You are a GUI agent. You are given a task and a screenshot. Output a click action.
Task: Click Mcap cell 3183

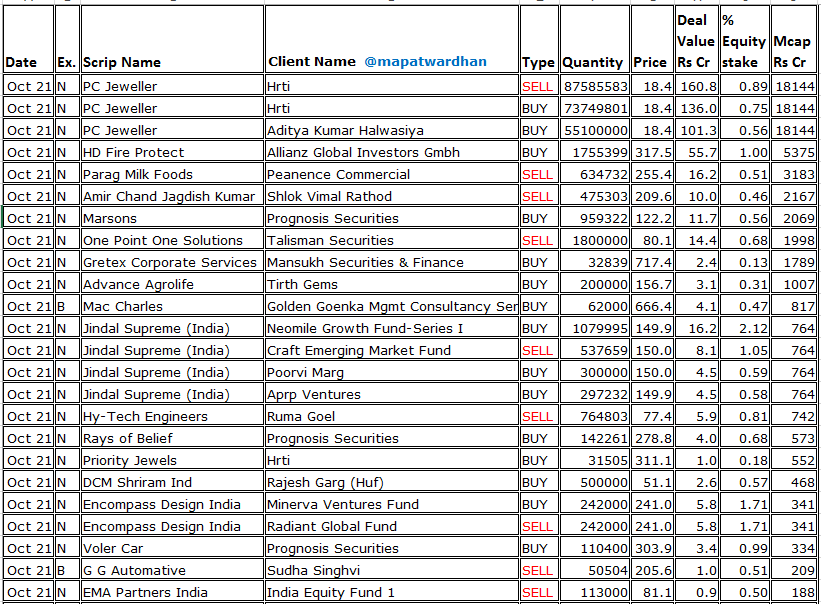[x=793, y=174]
